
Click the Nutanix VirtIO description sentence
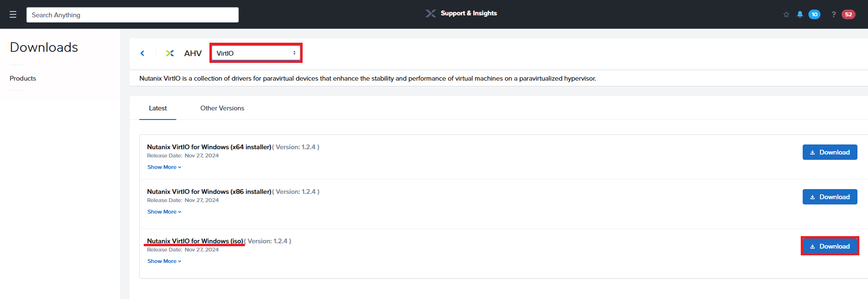[367, 78]
